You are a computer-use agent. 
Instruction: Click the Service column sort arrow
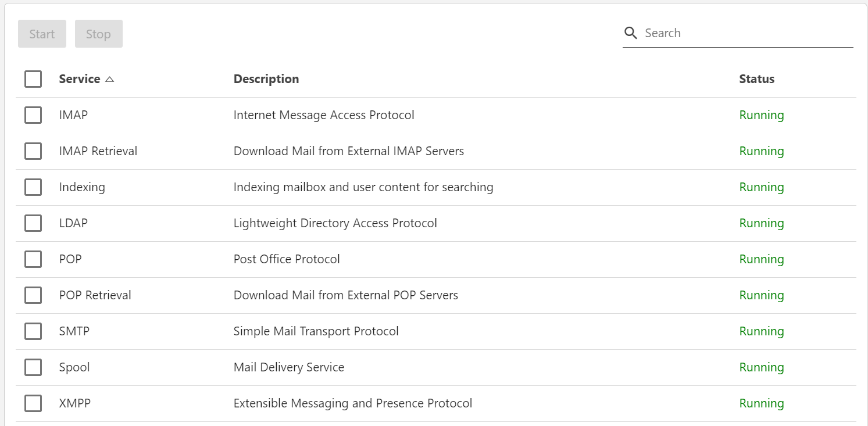109,79
